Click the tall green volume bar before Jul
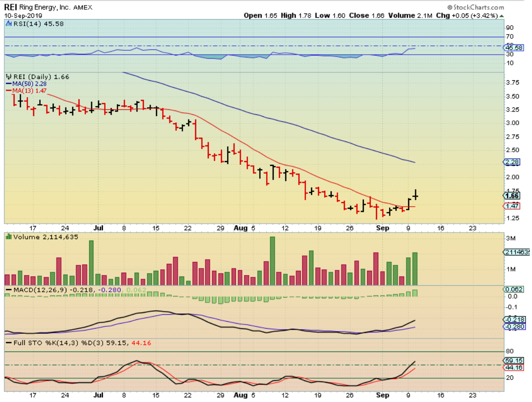The image size is (532, 402). pos(91,262)
